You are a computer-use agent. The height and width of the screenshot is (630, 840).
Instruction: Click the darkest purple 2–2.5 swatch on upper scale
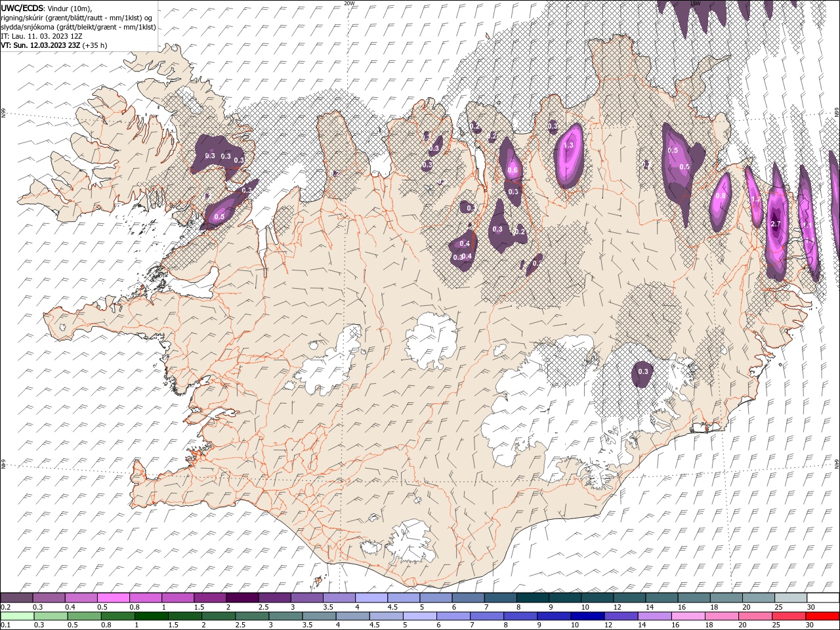pos(242,598)
